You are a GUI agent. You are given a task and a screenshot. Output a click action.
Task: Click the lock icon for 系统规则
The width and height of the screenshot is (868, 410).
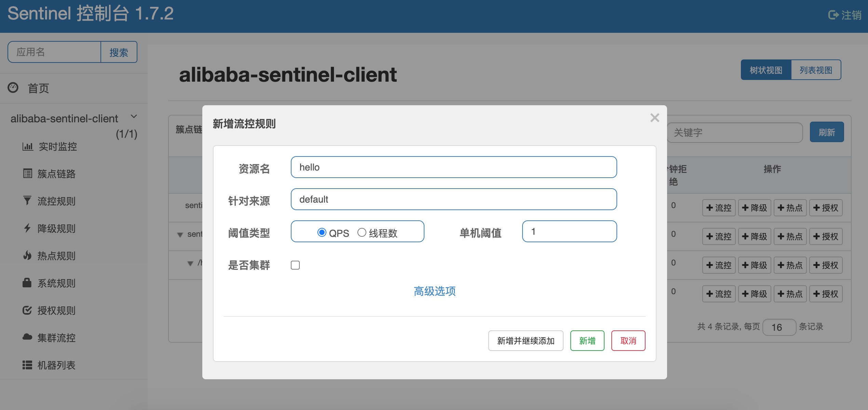coord(27,283)
